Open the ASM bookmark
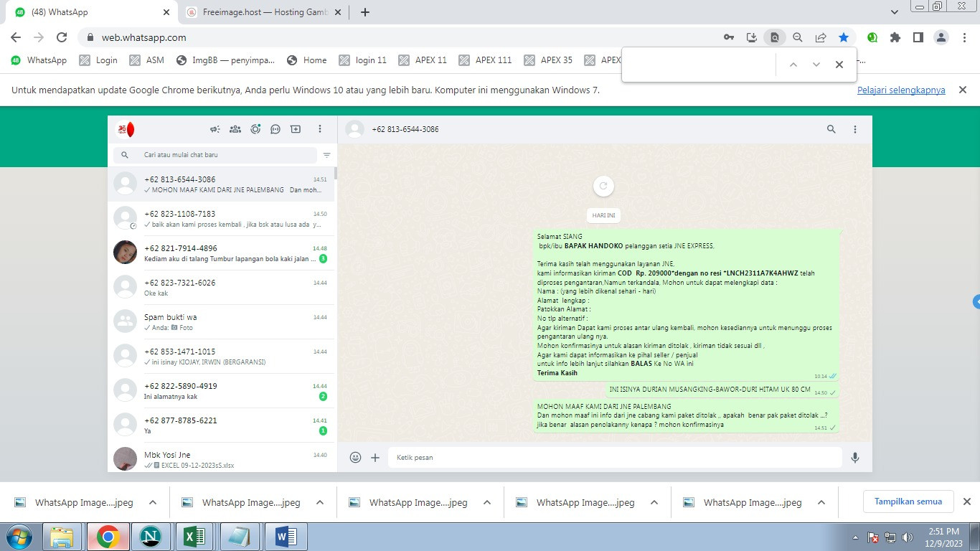 (x=147, y=60)
